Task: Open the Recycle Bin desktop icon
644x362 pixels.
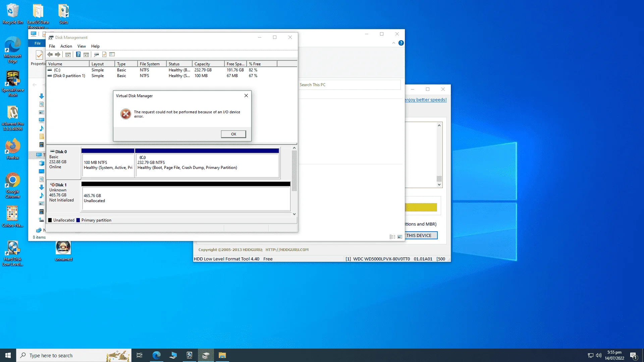Action: [x=13, y=14]
